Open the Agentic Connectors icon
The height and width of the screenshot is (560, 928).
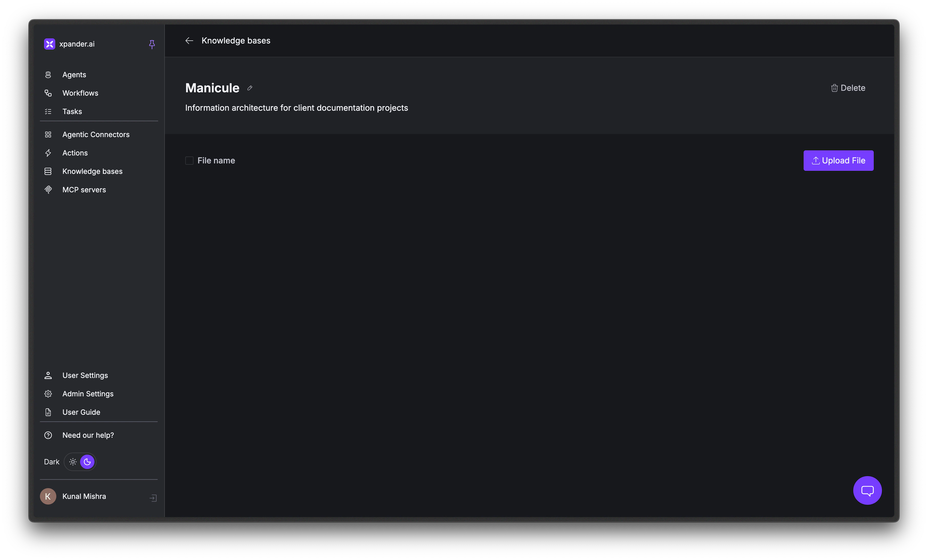coord(48,134)
